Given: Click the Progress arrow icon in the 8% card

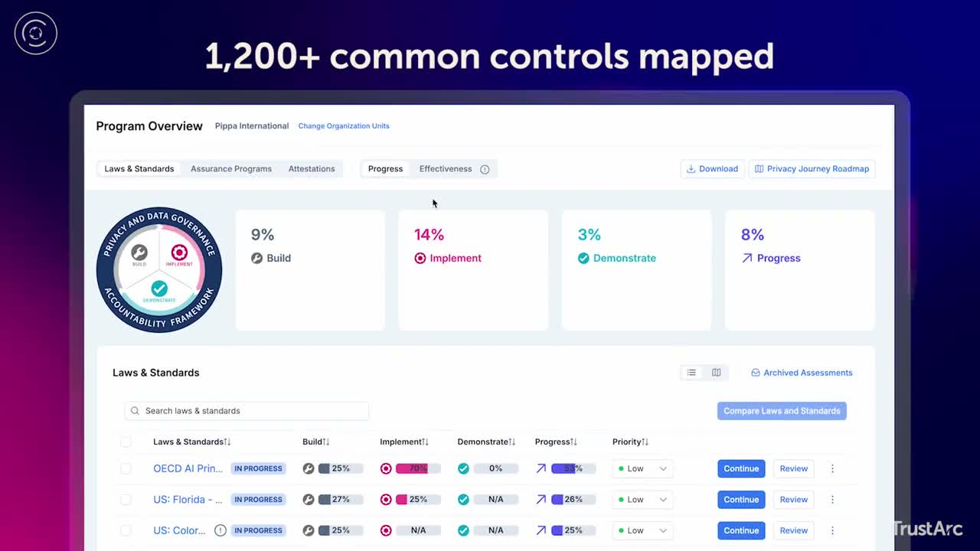Looking at the screenshot, I should 747,258.
